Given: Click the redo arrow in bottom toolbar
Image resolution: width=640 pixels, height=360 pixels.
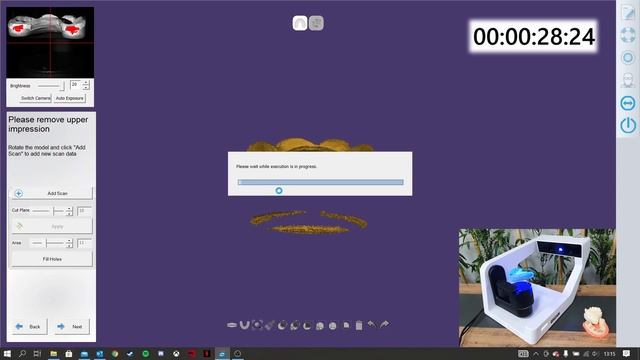Looking at the screenshot, I should point(384,324).
